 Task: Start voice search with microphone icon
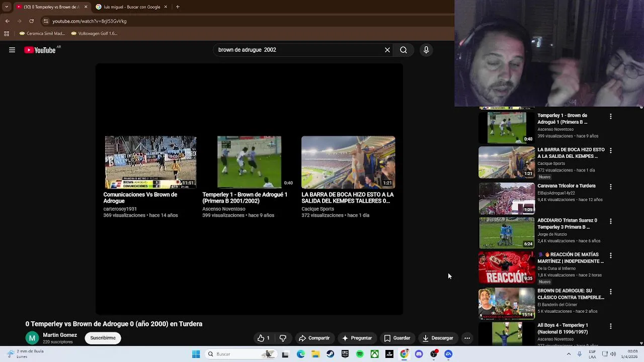click(426, 50)
